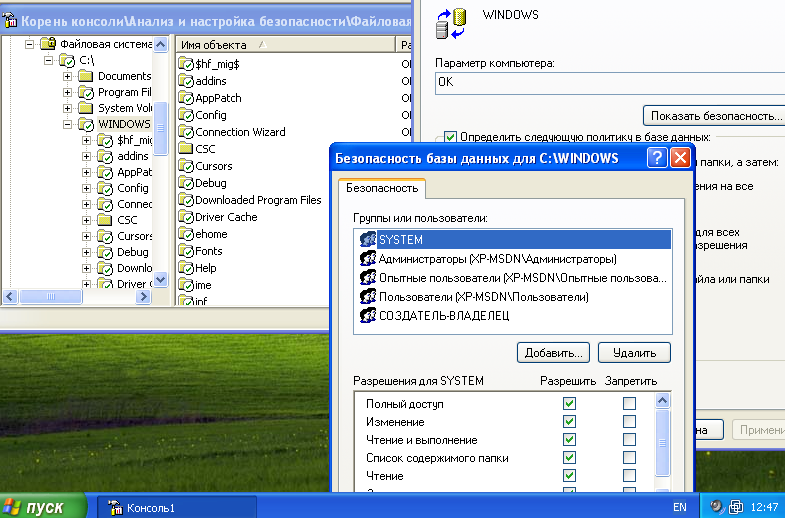This screenshot has height=518, width=785.
Task: Expand the Config subfolder tree node
Action: (87, 188)
